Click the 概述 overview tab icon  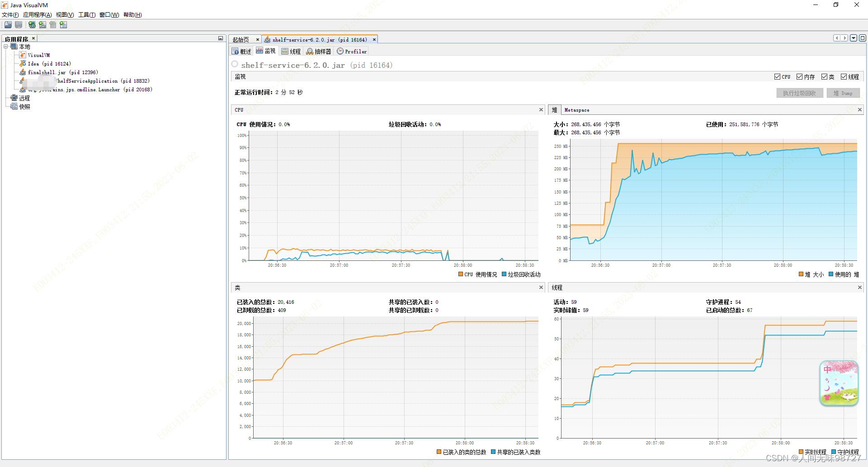tap(235, 51)
